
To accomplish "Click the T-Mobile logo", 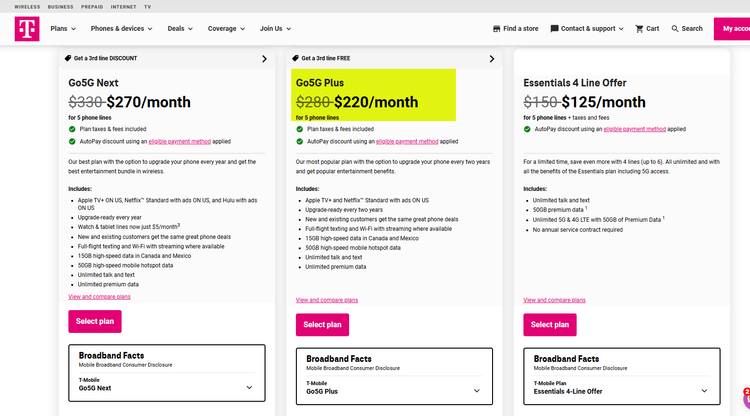I will click(27, 29).
